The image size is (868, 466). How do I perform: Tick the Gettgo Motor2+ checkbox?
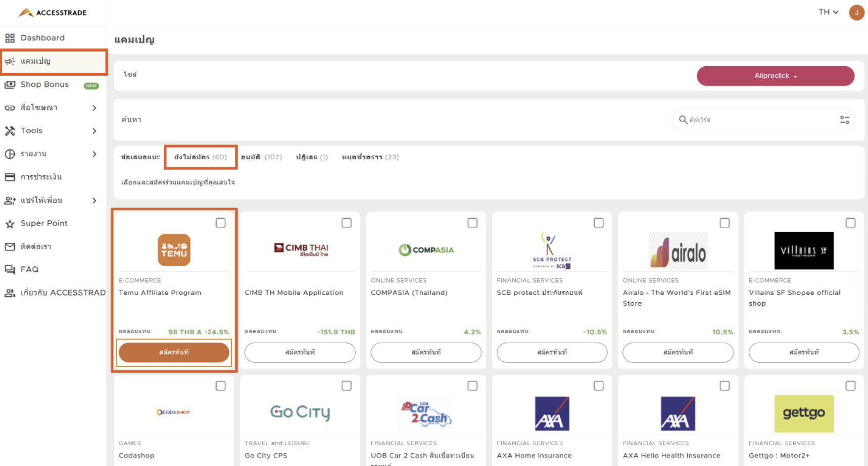click(x=851, y=386)
